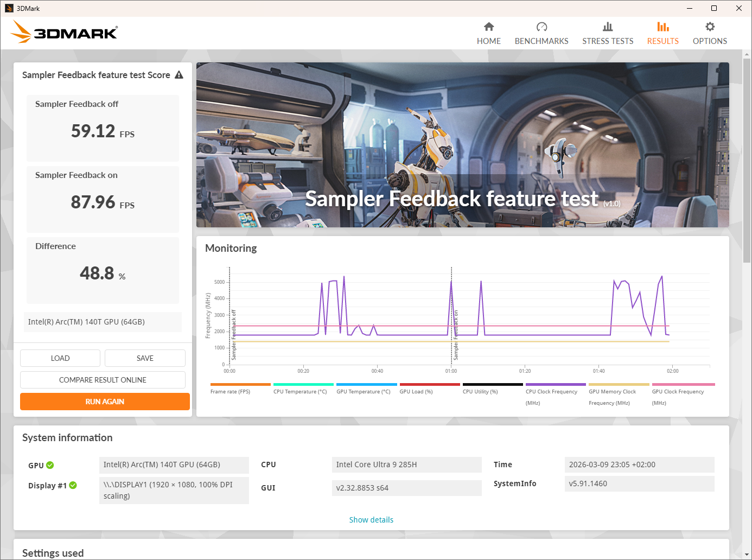This screenshot has width=752, height=560.
Task: Click the Display #1 green checkmark
Action: (73, 485)
